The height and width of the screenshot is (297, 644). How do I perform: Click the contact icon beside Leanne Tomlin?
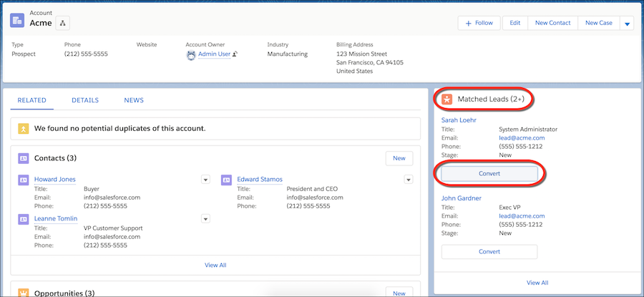pyautogui.click(x=24, y=219)
